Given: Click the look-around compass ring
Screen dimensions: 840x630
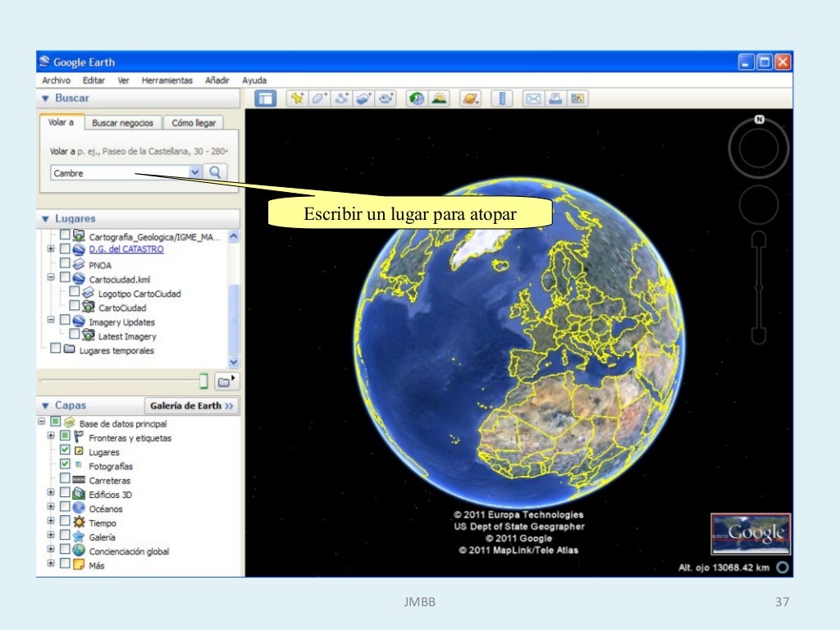Looking at the screenshot, I should (x=758, y=148).
